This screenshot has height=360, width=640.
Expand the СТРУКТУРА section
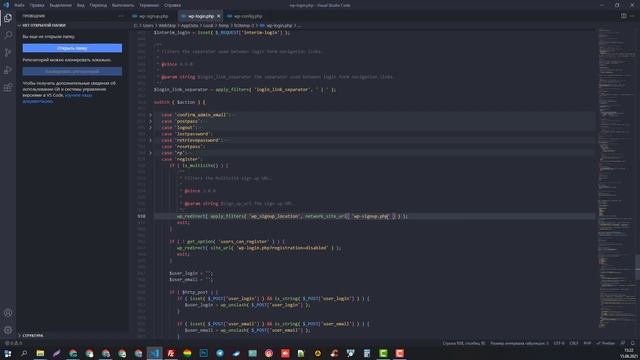click(x=33, y=336)
